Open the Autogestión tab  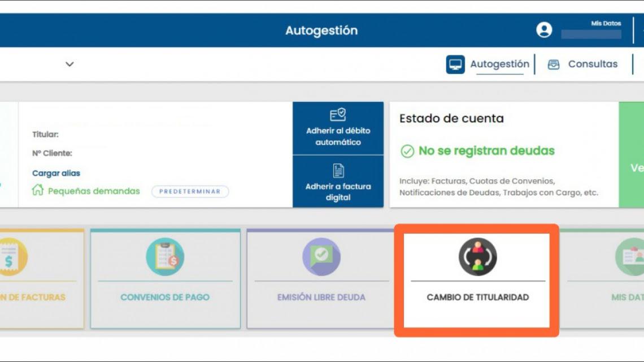click(499, 64)
